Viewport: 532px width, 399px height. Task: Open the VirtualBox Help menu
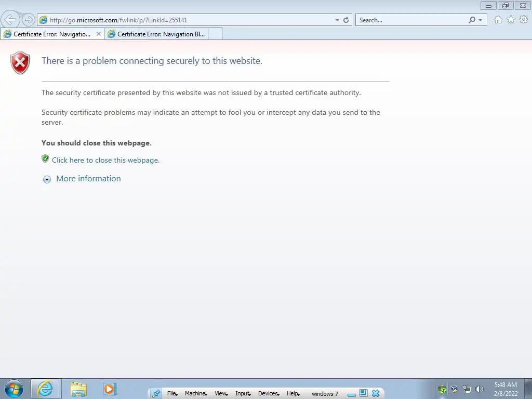(293, 393)
